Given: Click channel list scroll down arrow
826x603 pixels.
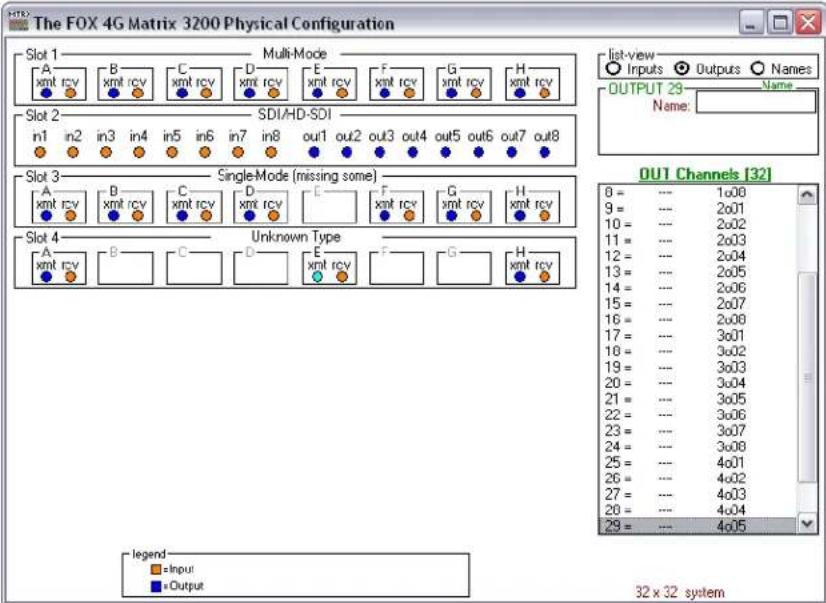Looking at the screenshot, I should click(x=808, y=523).
